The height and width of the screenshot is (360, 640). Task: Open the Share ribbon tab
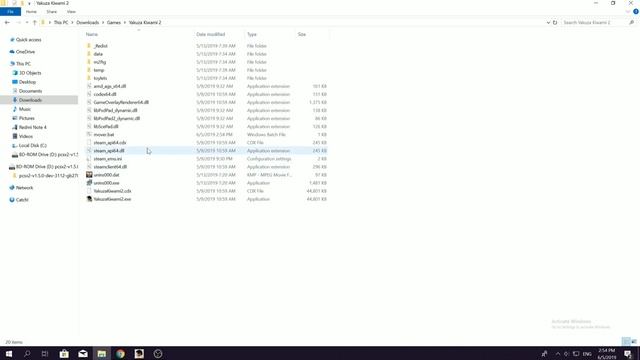(x=51, y=12)
